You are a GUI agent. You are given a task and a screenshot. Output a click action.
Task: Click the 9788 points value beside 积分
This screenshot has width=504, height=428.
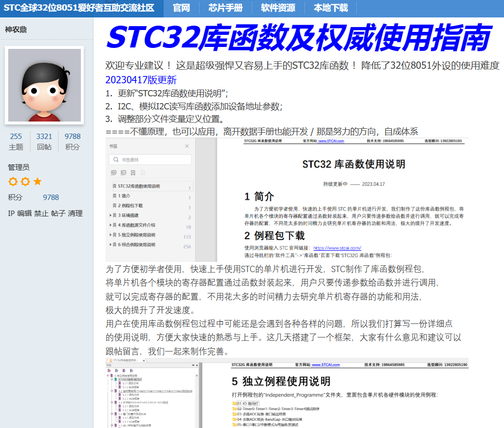[x=51, y=197]
